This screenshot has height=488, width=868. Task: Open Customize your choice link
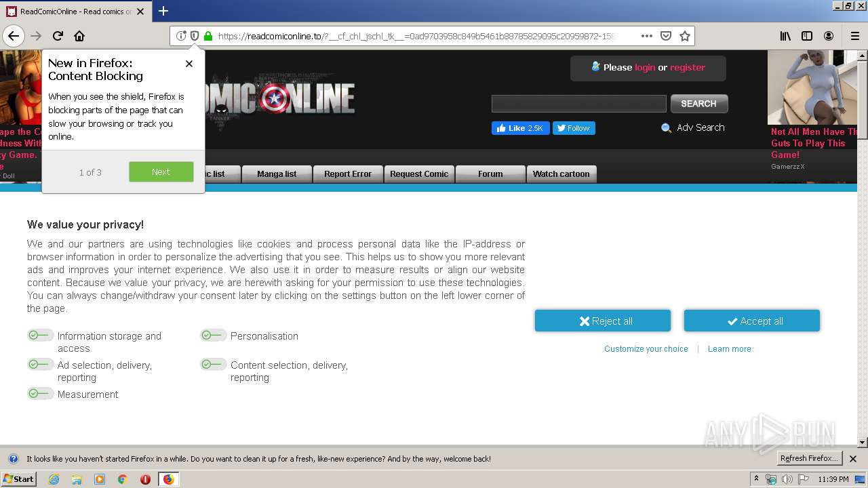646,349
